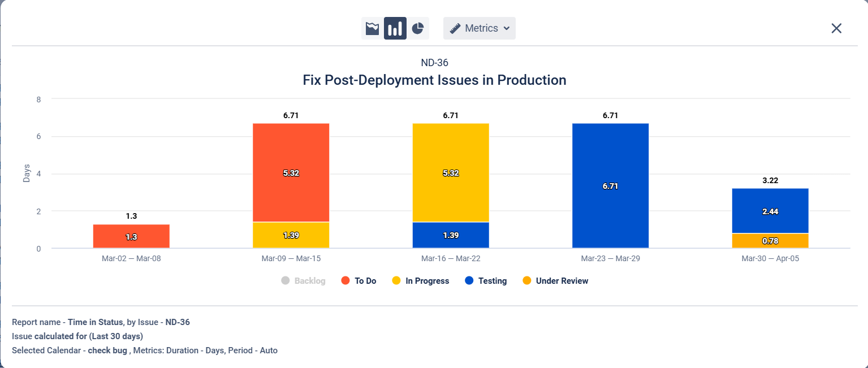Screen dimensions: 868x368
Task: Close the chart dialog
Action: (836, 28)
